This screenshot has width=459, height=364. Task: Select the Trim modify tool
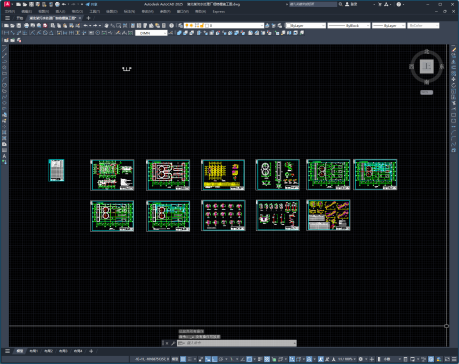pyautogui.click(x=454, y=103)
